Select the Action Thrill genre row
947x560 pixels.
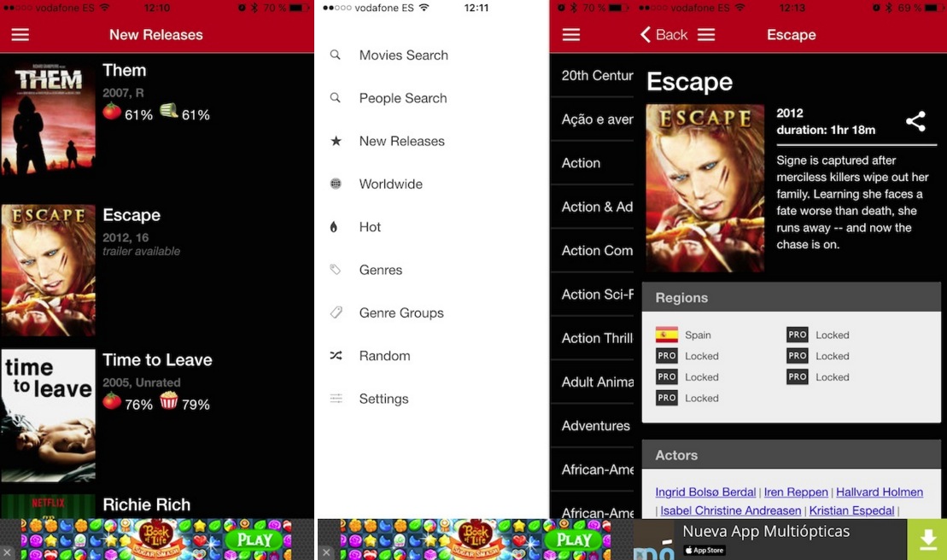click(593, 338)
